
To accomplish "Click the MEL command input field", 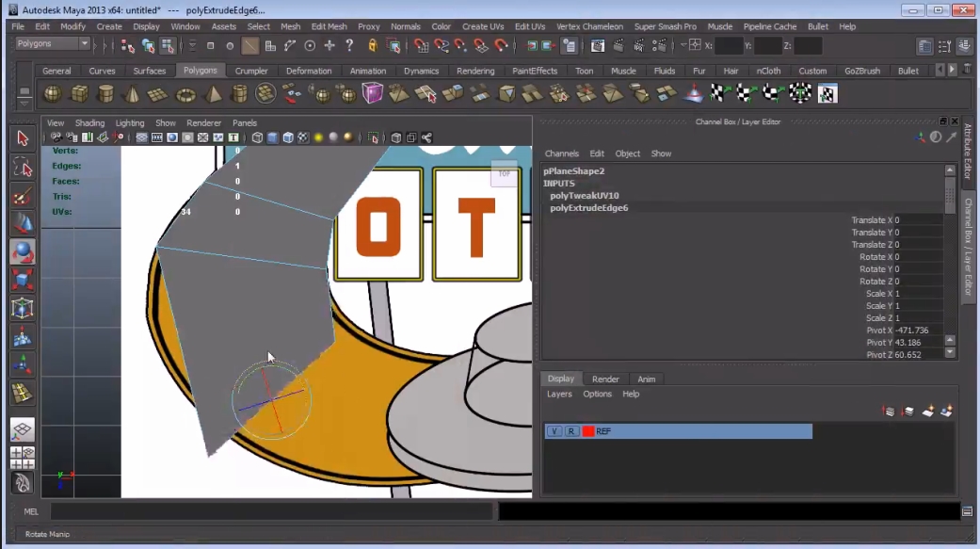I will 271,511.
